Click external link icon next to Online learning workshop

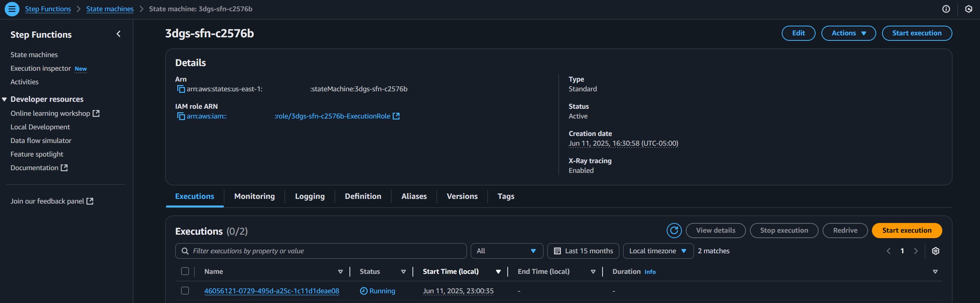pyautogui.click(x=96, y=113)
